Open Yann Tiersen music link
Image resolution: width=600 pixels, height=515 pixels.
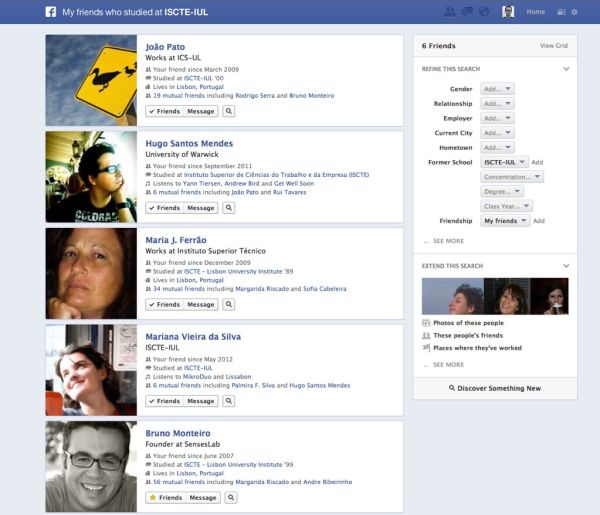pyautogui.click(x=201, y=184)
